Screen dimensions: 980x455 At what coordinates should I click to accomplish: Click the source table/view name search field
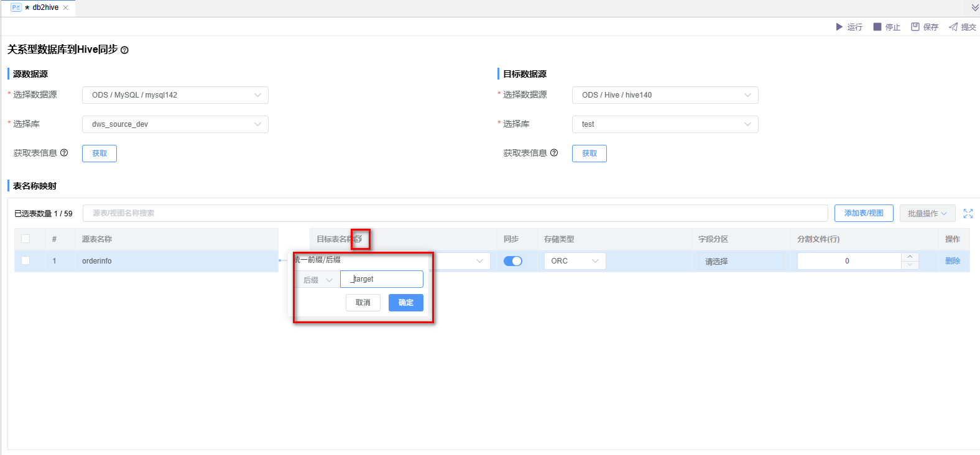tap(455, 213)
